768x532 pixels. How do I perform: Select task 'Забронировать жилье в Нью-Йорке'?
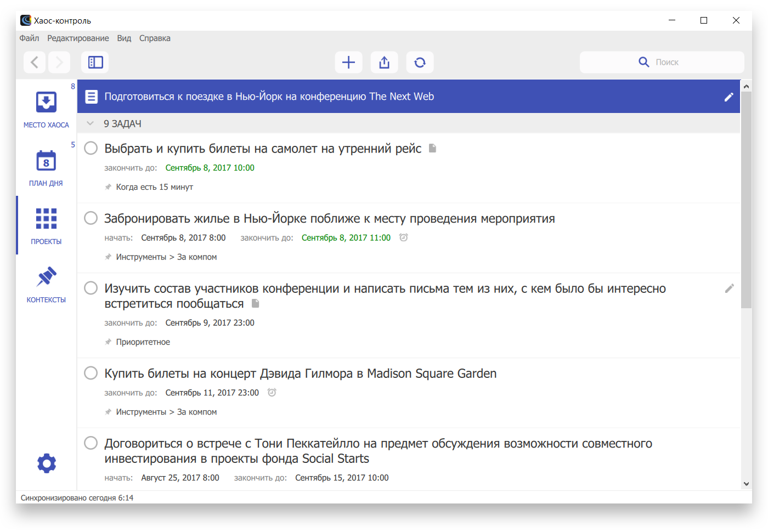[330, 219]
